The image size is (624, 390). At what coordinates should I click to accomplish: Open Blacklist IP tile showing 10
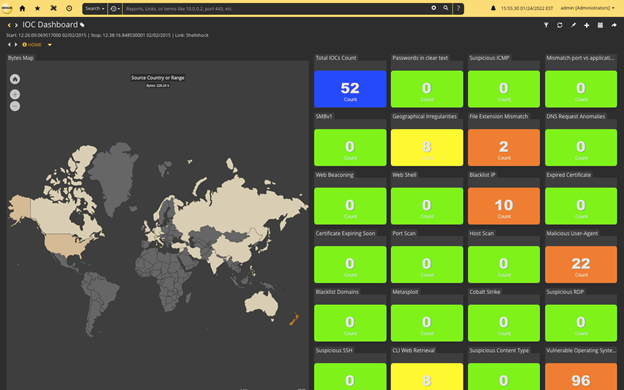(x=504, y=206)
